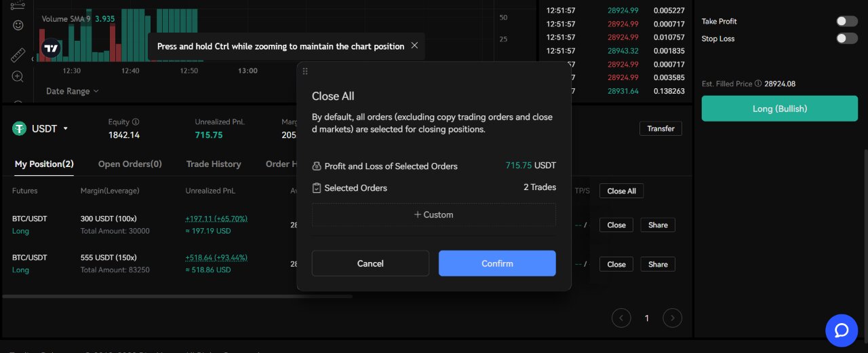Click the Equity info icon

point(136,122)
